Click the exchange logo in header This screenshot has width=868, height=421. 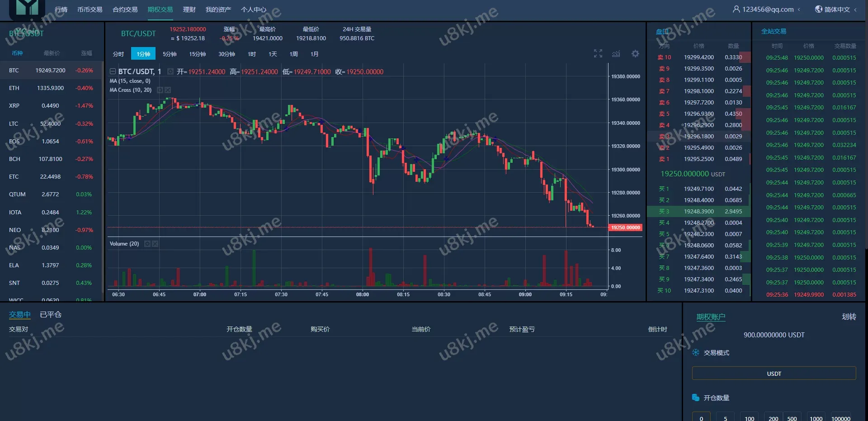27,9
